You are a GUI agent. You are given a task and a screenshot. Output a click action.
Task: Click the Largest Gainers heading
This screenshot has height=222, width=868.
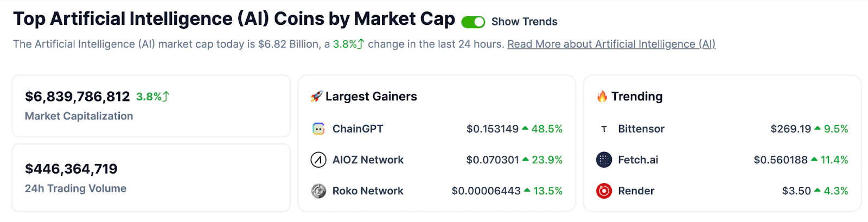(371, 97)
